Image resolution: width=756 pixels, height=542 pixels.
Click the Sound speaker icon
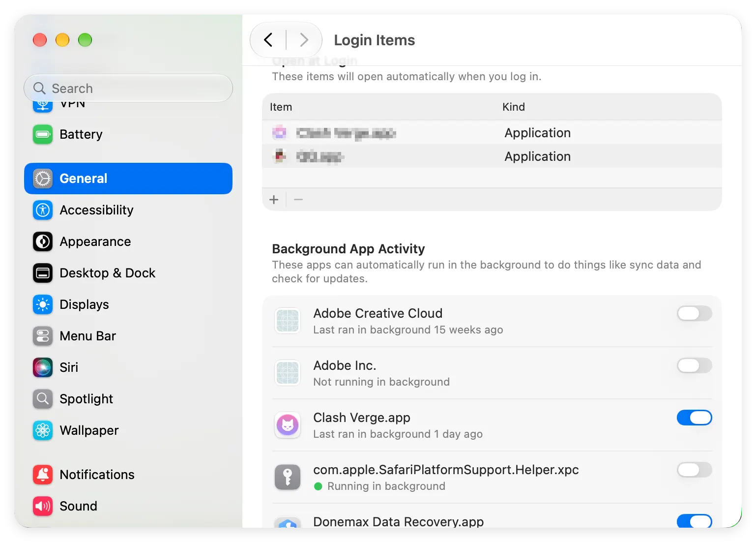[x=43, y=506]
